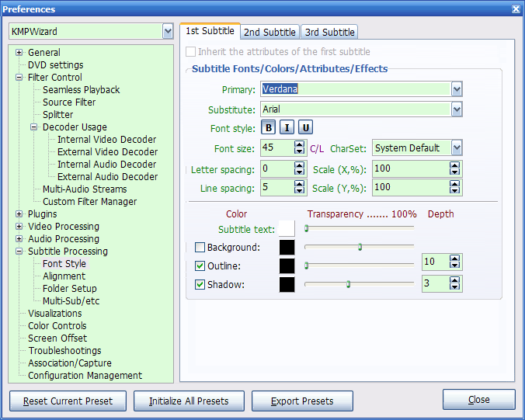Increase the font size with up arrow
Screen dimensions: 525x420
(x=300, y=144)
